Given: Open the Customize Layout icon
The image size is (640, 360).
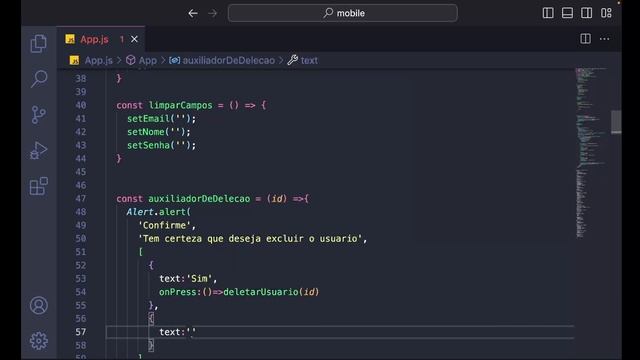Looking at the screenshot, I should (606, 13).
